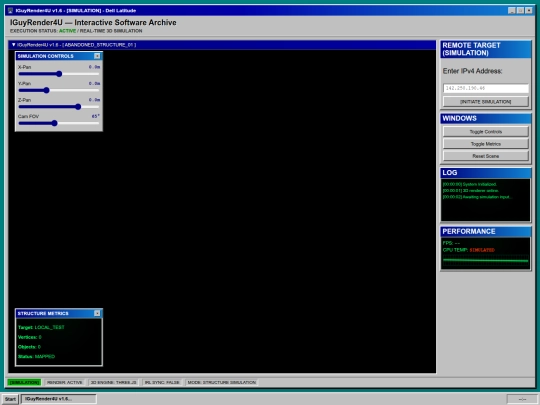Click the STRUCTURE METRICS panel title bar
Viewport: 540px width, 405px height.
(x=59, y=313)
